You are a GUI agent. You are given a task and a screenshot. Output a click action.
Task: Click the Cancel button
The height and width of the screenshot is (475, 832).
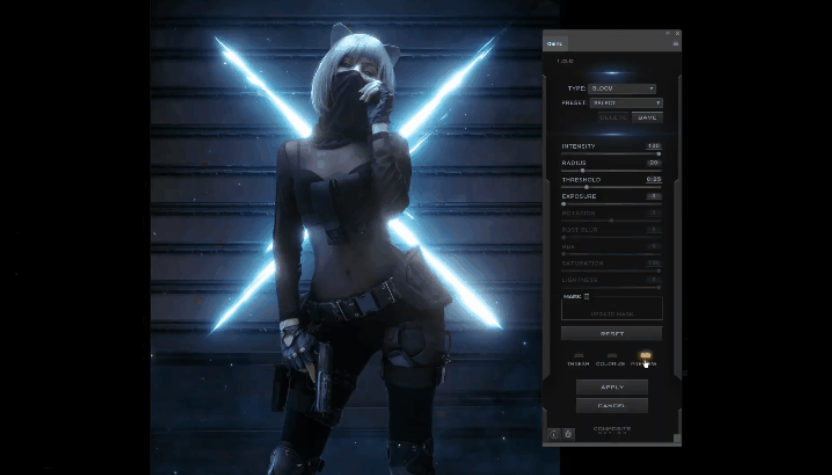tap(611, 405)
